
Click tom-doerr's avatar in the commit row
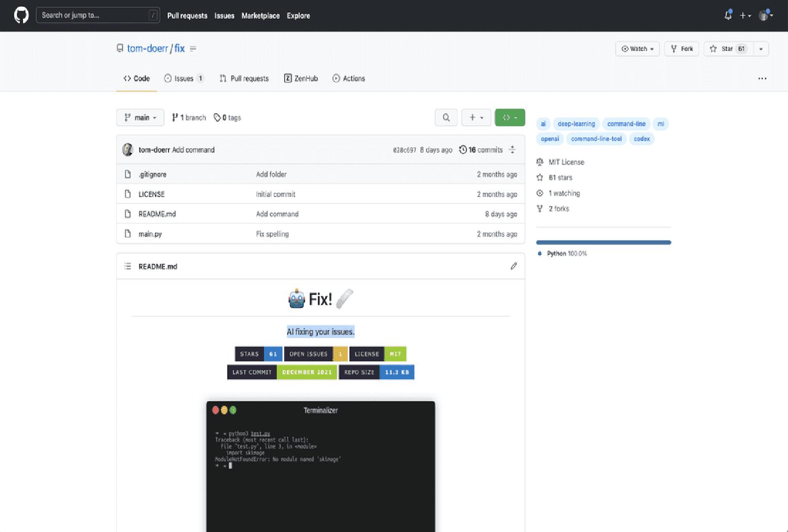pos(128,150)
